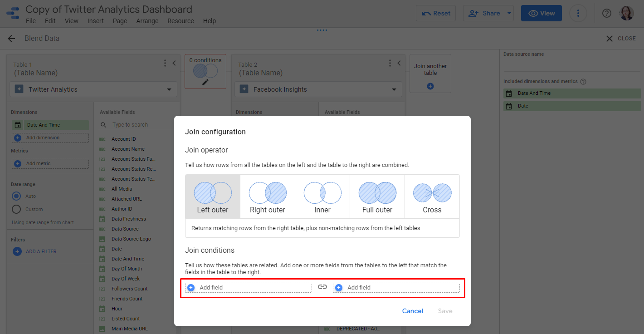Select the Full outer join option
The width and height of the screenshot is (644, 334).
coord(377,196)
